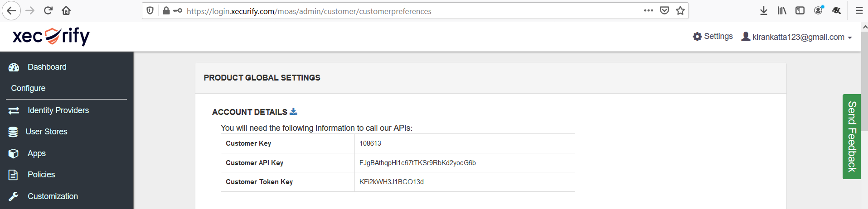This screenshot has height=209, width=868.
Task: Click the Customer Token Key label
Action: tap(259, 182)
